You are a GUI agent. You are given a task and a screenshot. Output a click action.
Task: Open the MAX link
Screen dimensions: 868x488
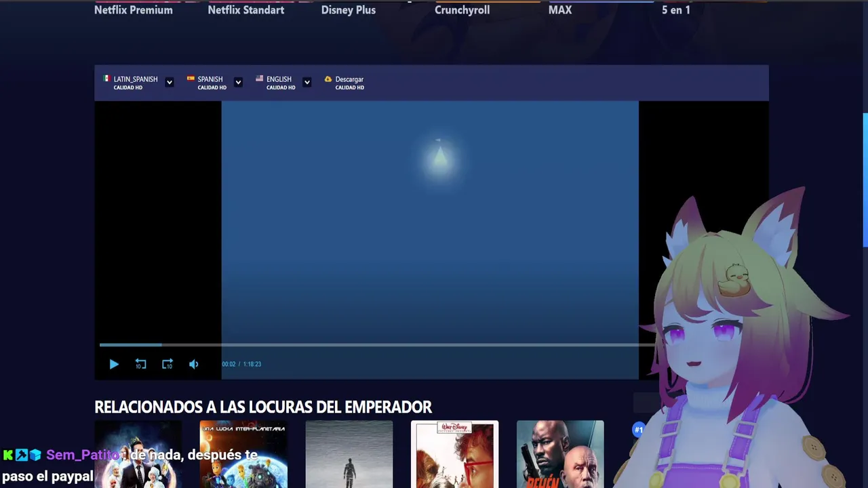point(560,10)
